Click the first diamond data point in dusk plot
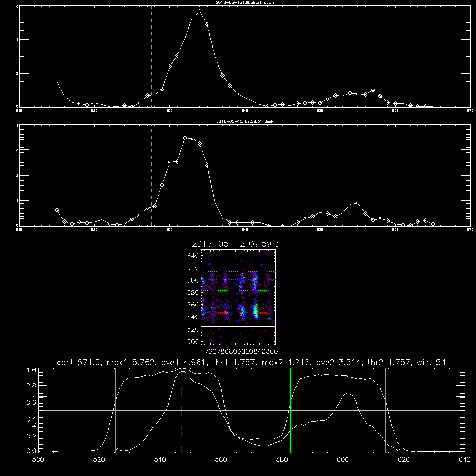The image size is (476, 476). pos(57,210)
